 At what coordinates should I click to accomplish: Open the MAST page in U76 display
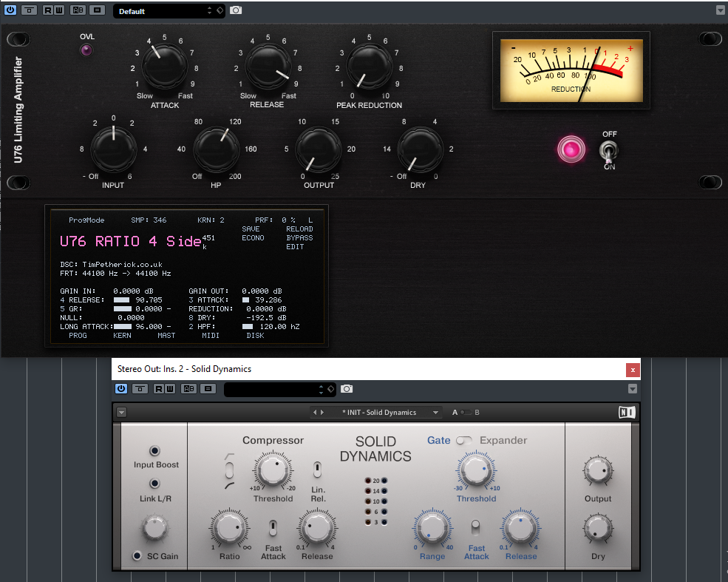tap(166, 335)
